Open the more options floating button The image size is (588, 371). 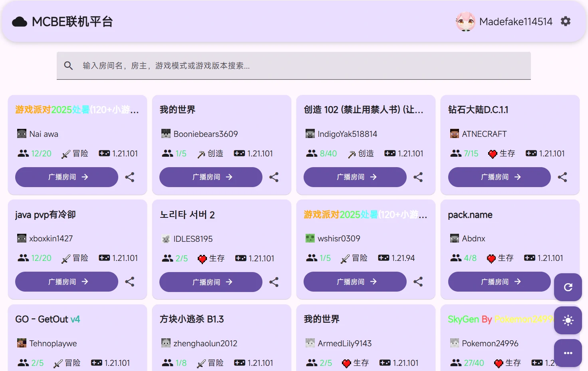[x=568, y=353]
